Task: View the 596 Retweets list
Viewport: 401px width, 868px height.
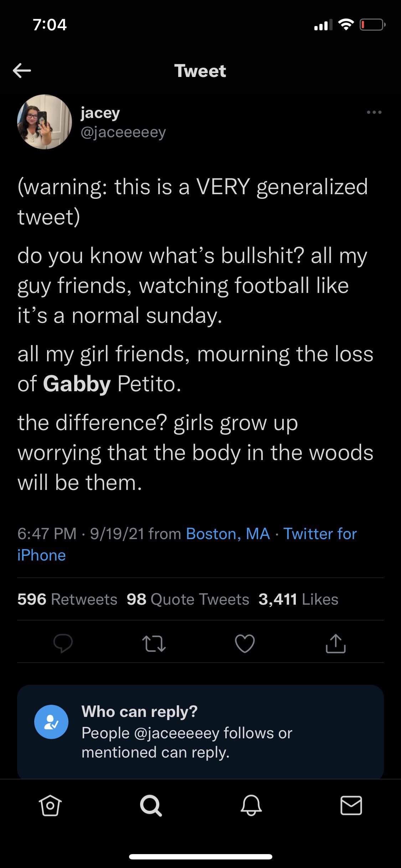Action: click(67, 599)
